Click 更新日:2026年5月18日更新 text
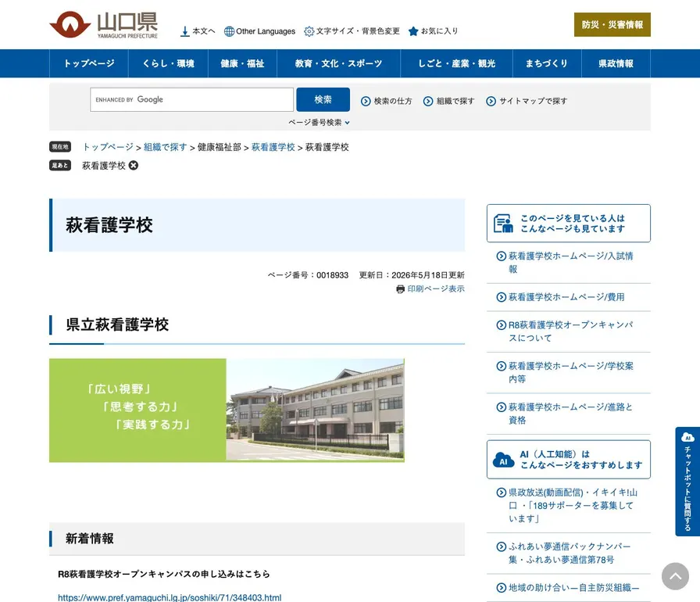The image size is (700, 602). (412, 275)
